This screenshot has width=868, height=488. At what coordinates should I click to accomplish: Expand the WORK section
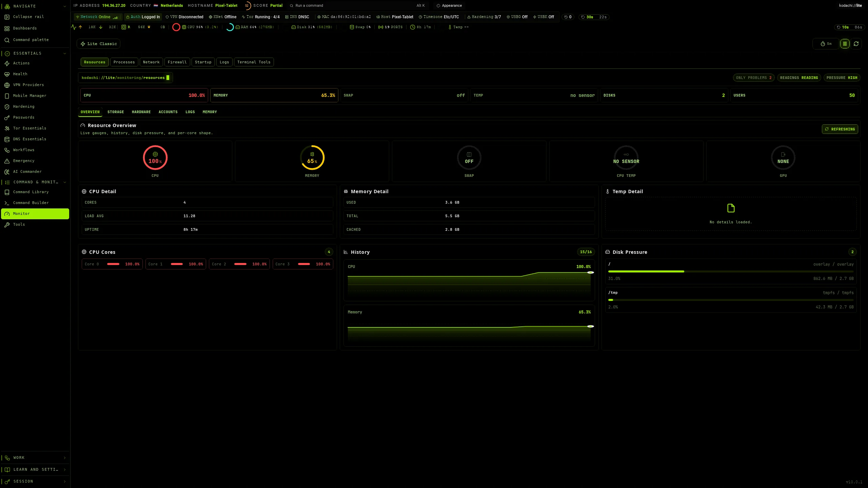tap(35, 458)
